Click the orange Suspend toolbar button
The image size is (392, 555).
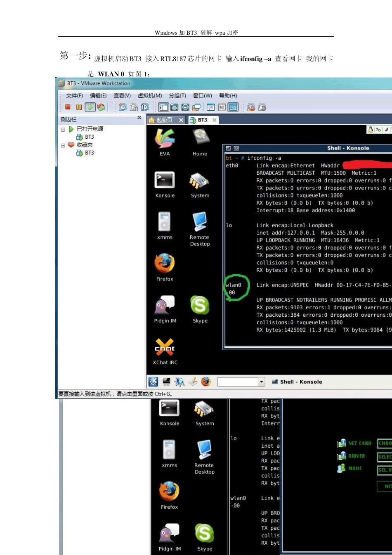pyautogui.click(x=79, y=107)
